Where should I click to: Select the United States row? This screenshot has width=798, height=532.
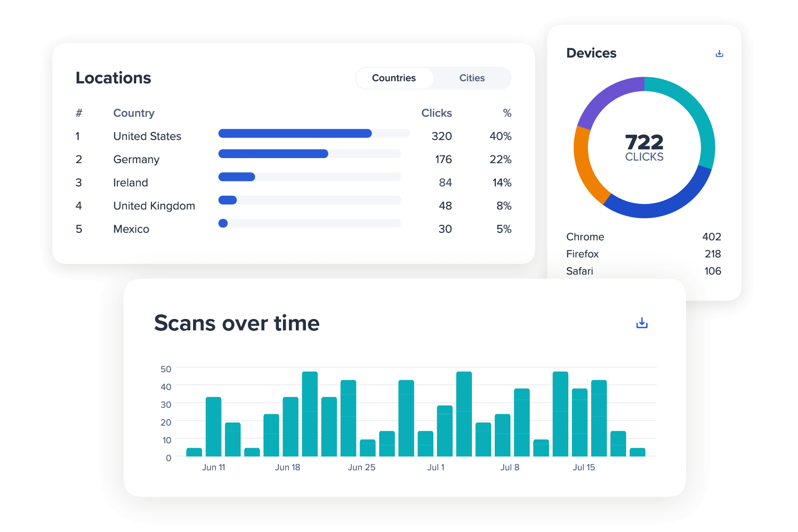pyautogui.click(x=147, y=136)
